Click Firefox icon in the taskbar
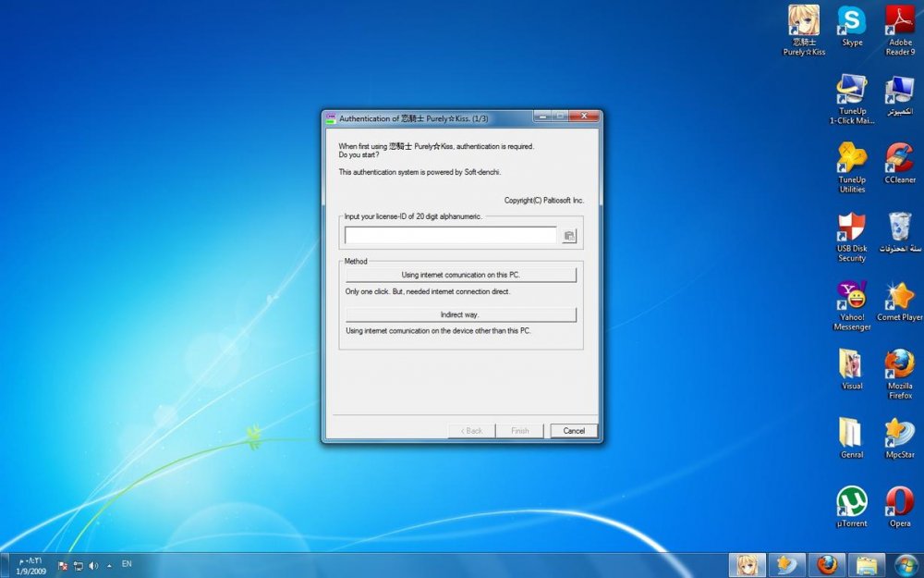This screenshot has height=578, width=924. click(827, 564)
